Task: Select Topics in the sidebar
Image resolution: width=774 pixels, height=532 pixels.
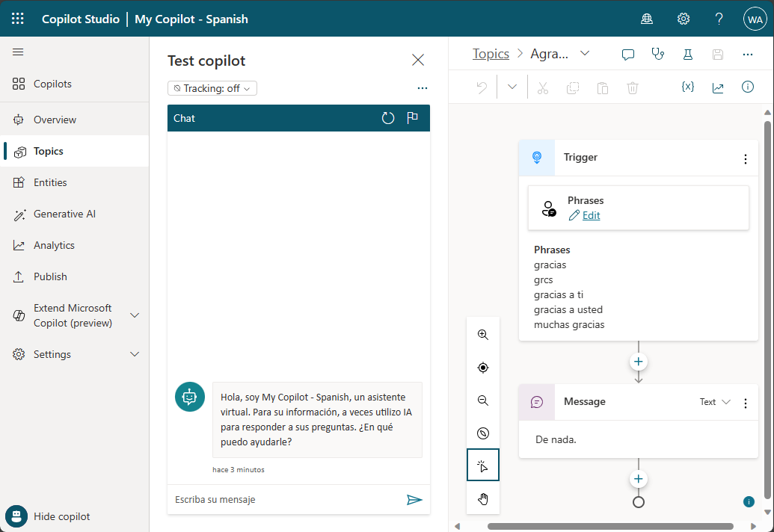Action: pos(74,152)
